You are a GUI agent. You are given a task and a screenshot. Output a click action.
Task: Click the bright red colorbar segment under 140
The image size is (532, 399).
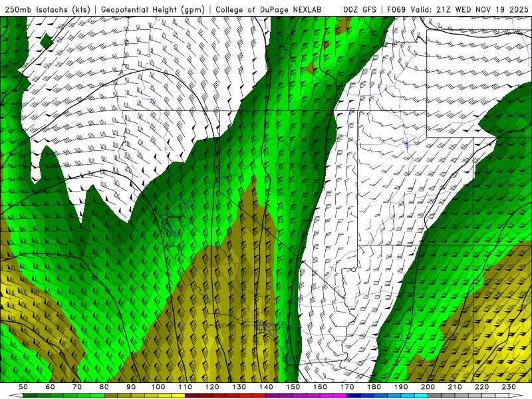(x=259, y=396)
